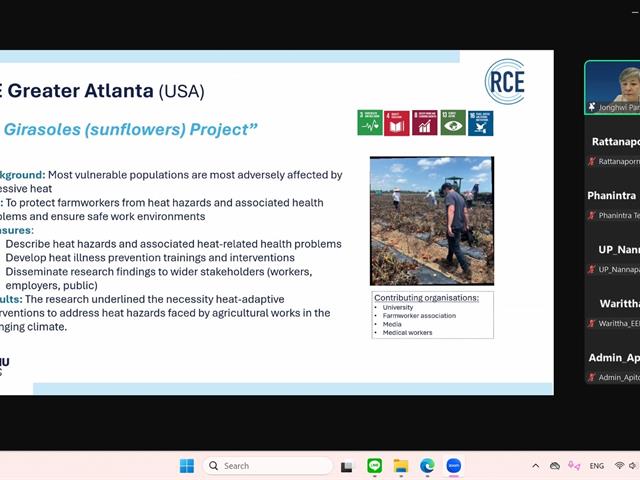This screenshot has width=640, height=480.
Task: Select the Admin_Apito participant tile
Action: click(612, 358)
